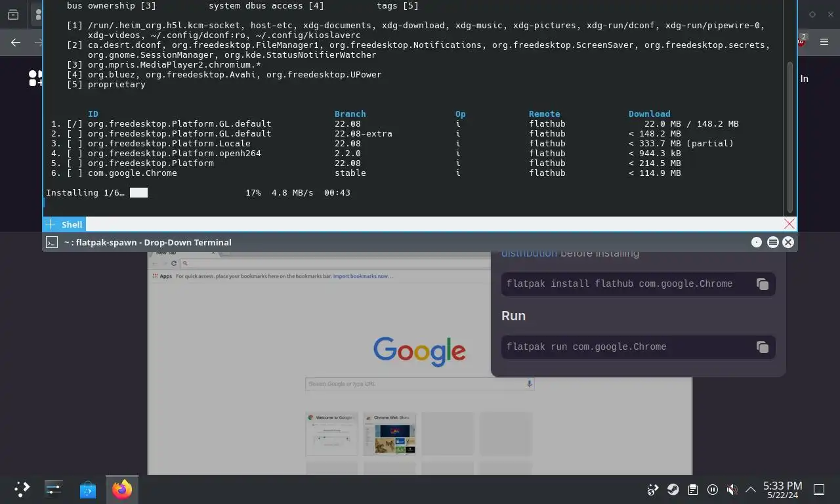Screen dimensions: 840x504
Task: Open Discover store from the taskbar
Action: 87,489
